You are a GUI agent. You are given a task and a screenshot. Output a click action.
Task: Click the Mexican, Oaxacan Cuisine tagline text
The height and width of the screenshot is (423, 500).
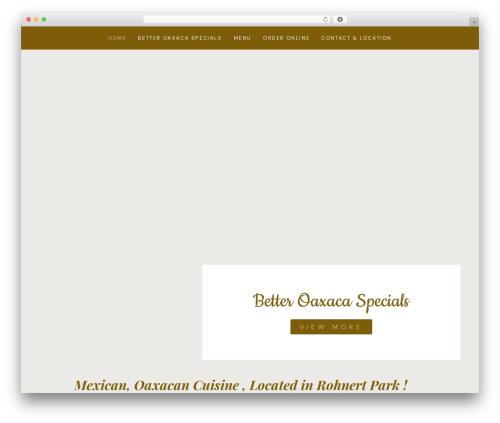pyautogui.click(x=241, y=385)
